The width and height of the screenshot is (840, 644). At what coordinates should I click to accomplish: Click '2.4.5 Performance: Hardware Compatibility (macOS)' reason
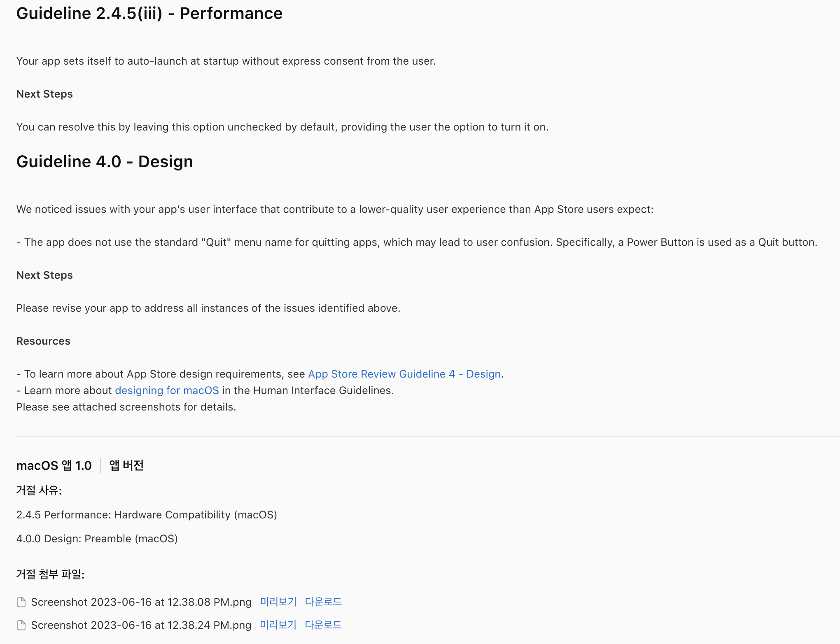point(147,515)
